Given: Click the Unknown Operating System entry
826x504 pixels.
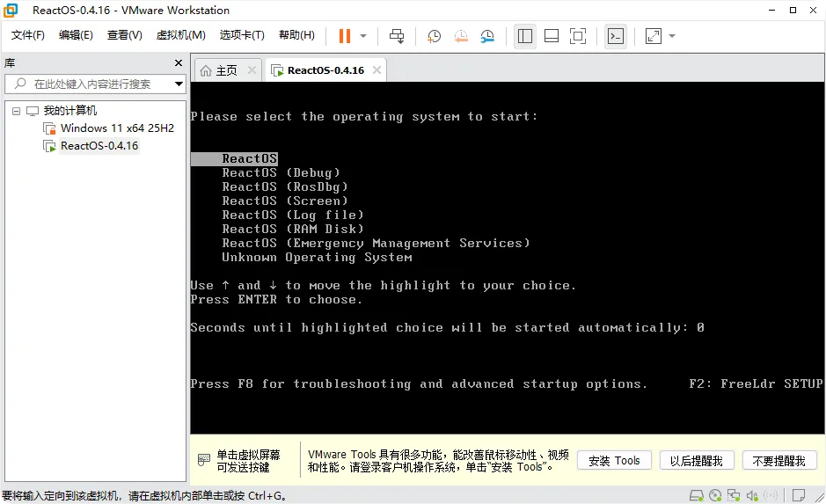Looking at the screenshot, I should coord(317,258).
